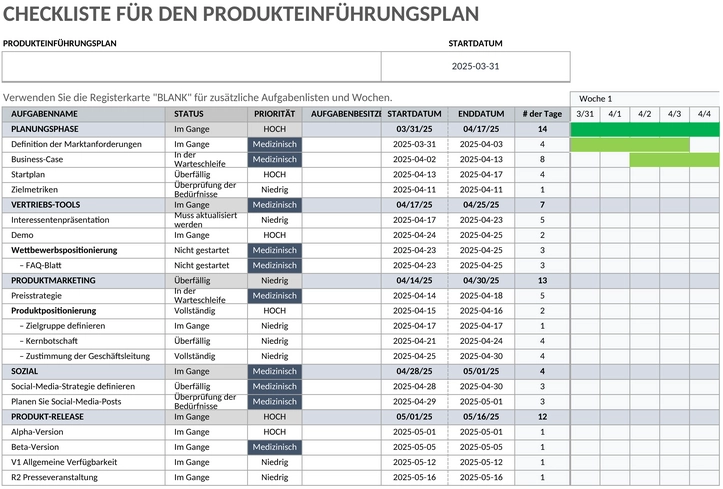Click the PLANUNGSPHASE section row name
This screenshot has height=489, width=723.
coord(83,129)
